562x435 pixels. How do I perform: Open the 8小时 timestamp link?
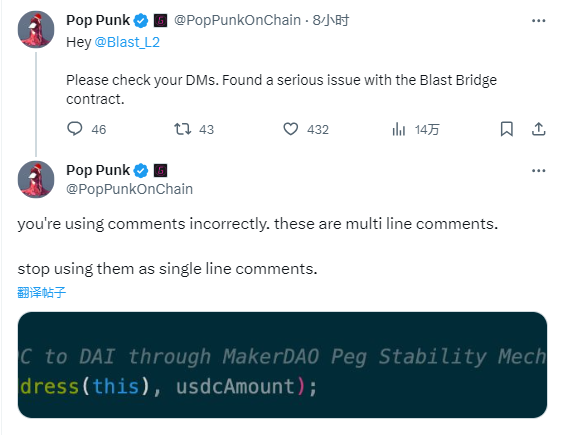coord(330,20)
